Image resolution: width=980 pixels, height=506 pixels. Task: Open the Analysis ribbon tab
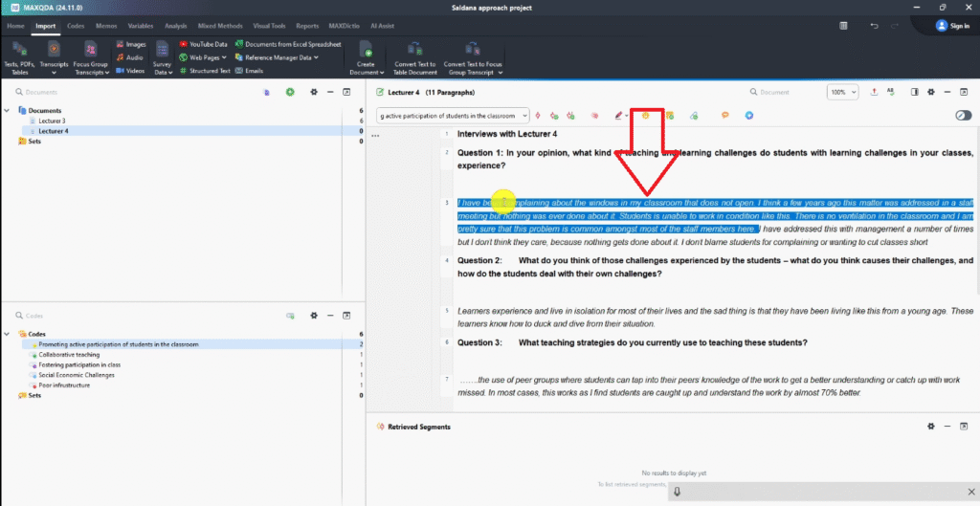coord(175,26)
